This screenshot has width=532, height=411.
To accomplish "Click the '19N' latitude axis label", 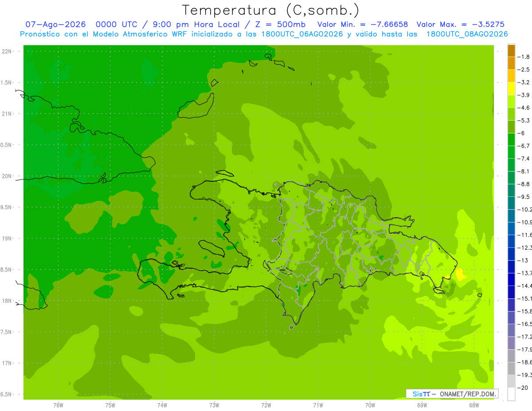I will pyautogui.click(x=7, y=239).
